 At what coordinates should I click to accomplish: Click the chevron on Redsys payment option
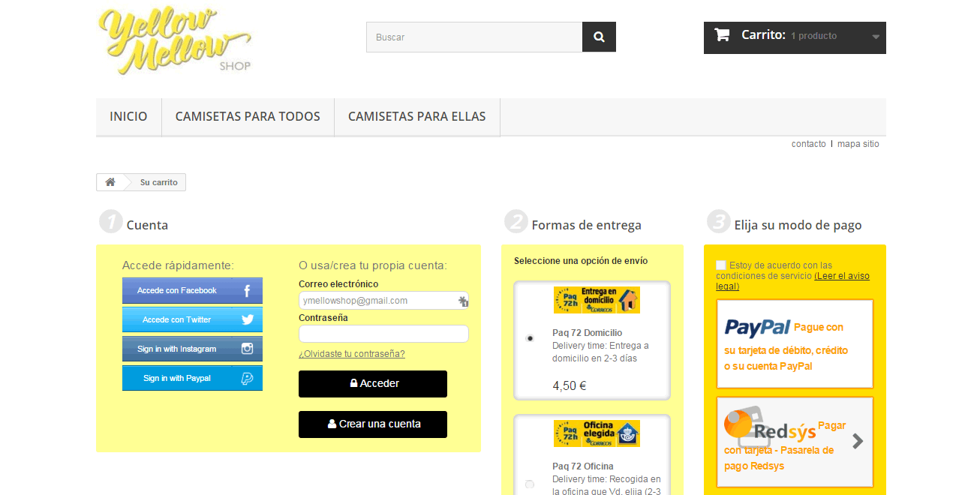click(858, 442)
